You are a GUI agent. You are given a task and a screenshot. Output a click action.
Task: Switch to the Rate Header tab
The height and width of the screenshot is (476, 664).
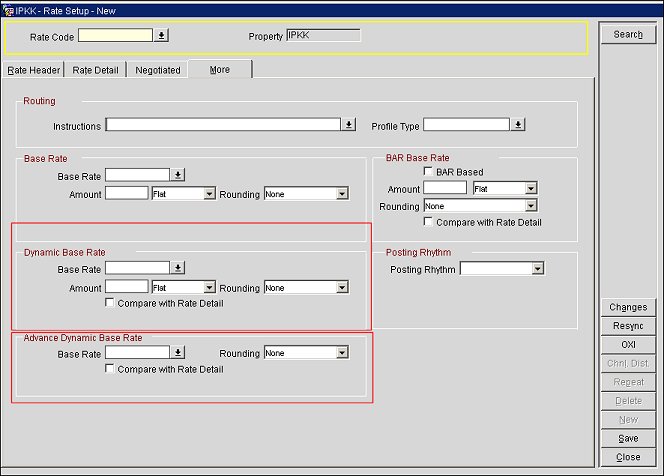[34, 70]
